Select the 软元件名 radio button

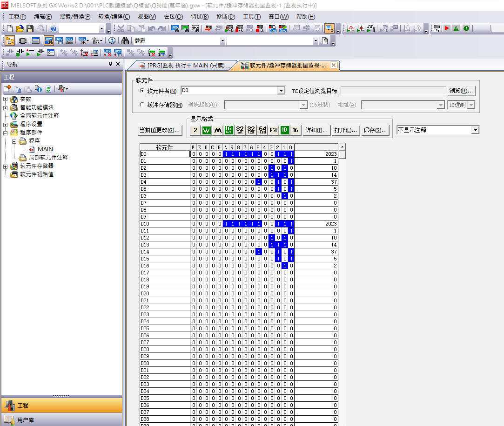tap(142, 91)
